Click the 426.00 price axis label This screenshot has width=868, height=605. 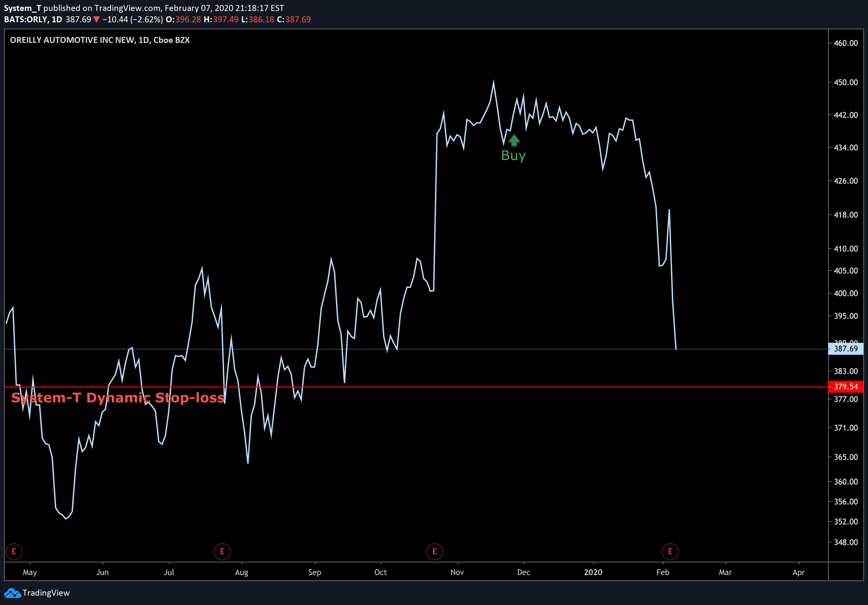pos(846,181)
